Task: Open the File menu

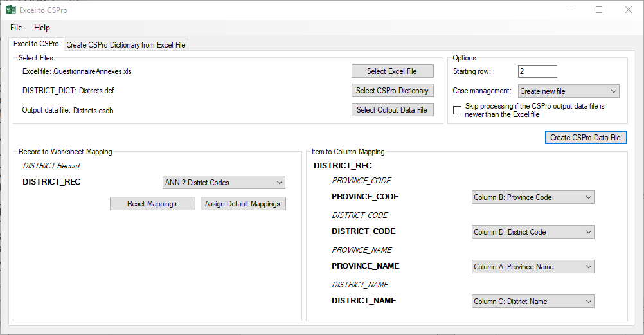Action: [16, 28]
